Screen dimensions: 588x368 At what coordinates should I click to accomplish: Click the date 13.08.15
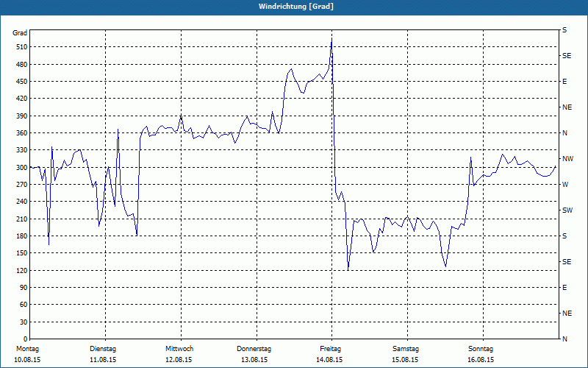[x=254, y=360]
